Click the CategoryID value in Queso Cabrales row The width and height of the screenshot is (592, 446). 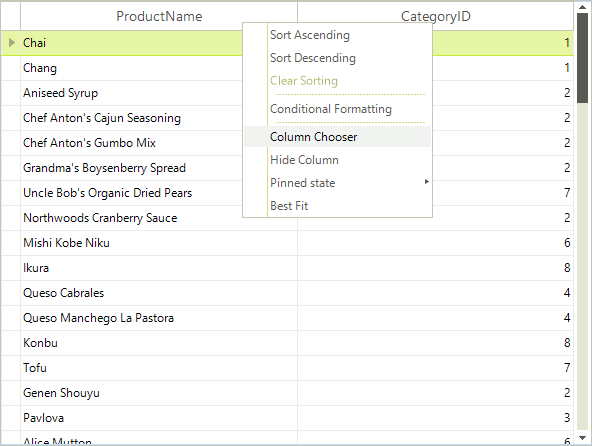point(435,293)
